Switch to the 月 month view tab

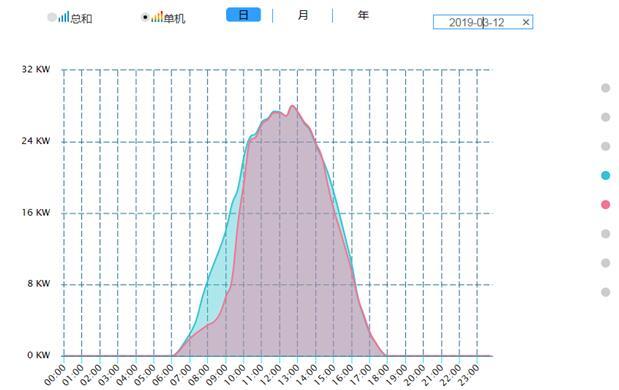point(302,15)
